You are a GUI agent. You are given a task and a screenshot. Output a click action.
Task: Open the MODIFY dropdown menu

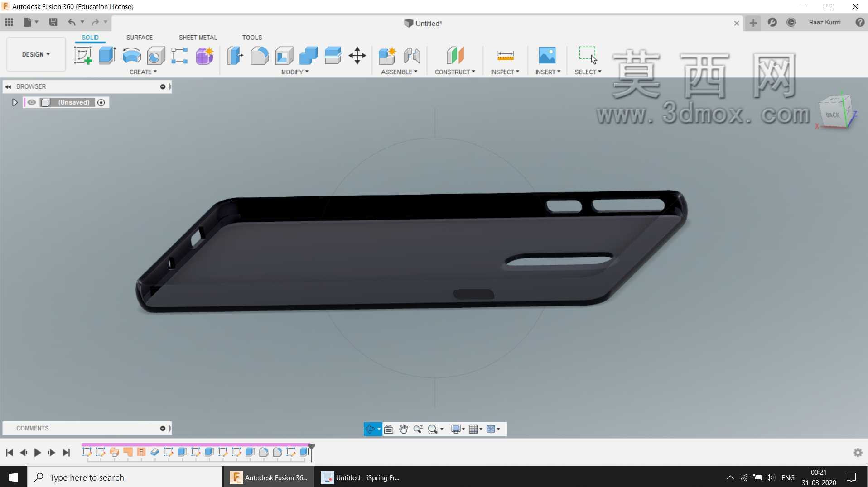tap(295, 72)
